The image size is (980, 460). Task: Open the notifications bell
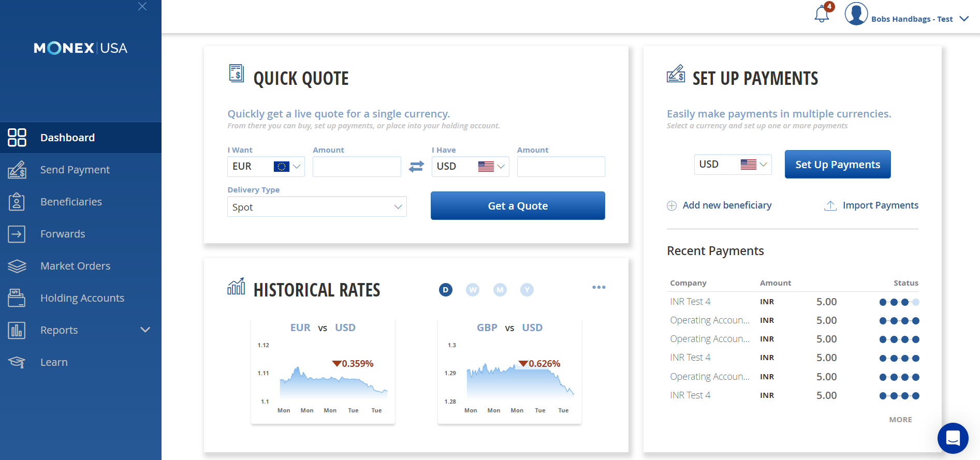point(822,13)
